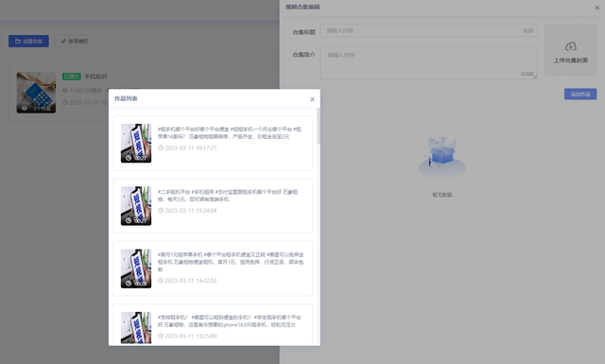Viewport: 605px width, 364px height.
Task: Click description starting with #二手租机平台
Action: [228, 196]
